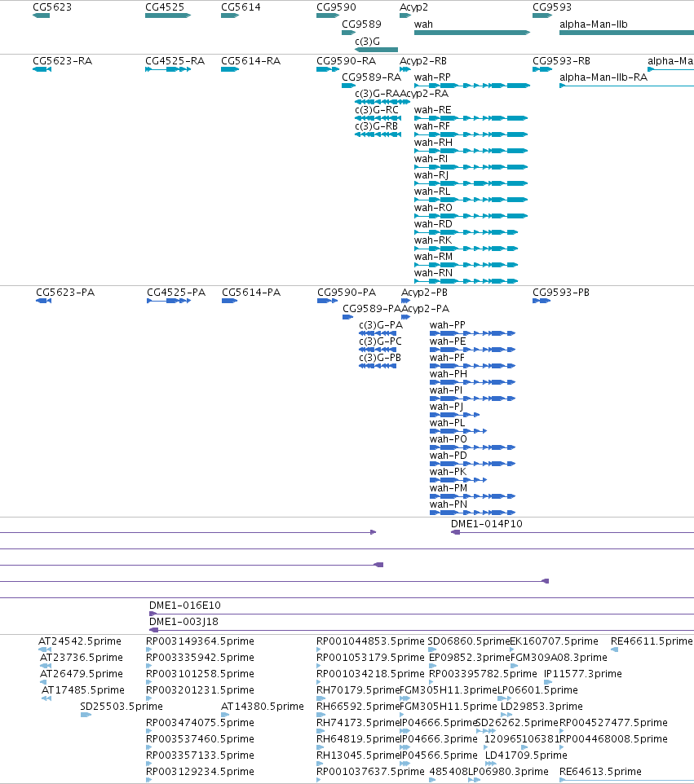Click the CG5623 gene label
The width and height of the screenshot is (694, 784).
click(52, 7)
